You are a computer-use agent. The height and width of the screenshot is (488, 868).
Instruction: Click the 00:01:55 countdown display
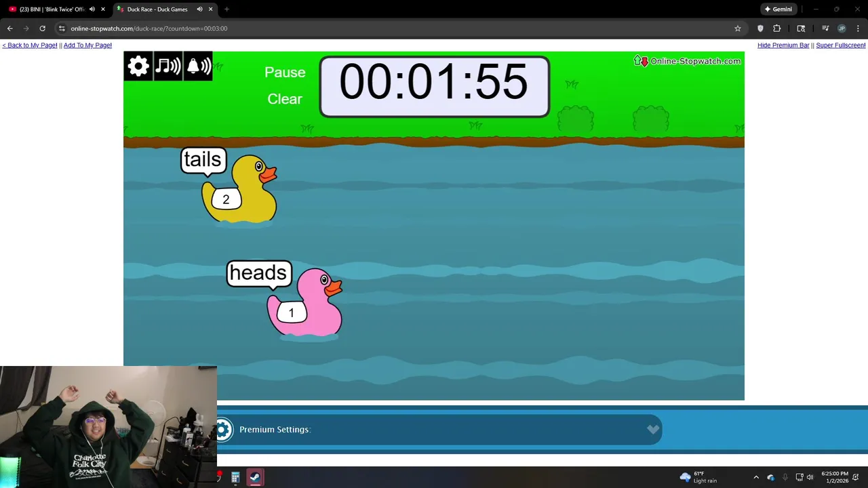click(434, 86)
